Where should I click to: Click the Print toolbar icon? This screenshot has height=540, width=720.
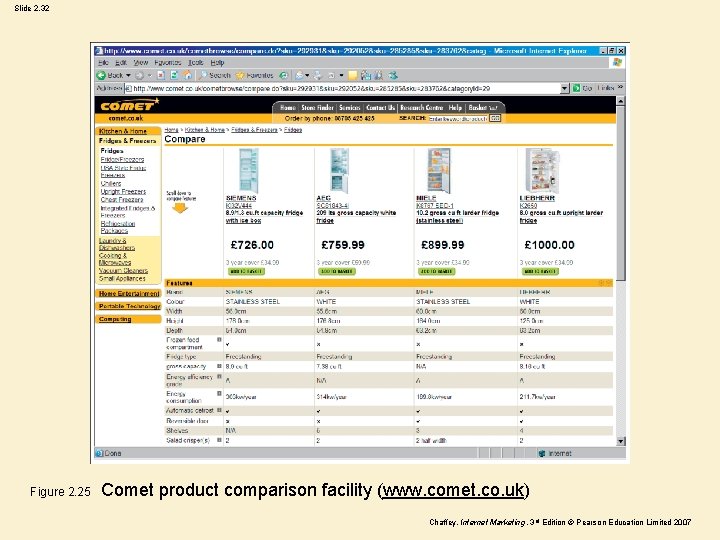pyautogui.click(x=317, y=75)
